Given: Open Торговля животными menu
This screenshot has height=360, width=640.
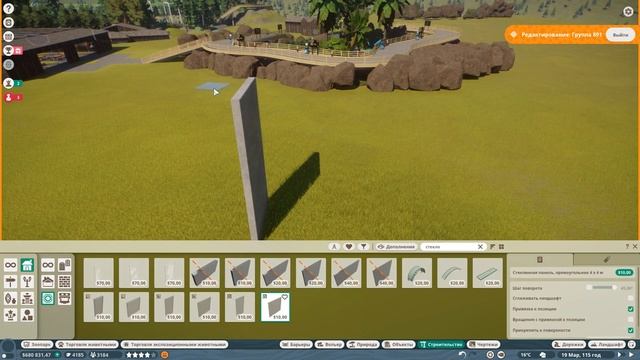Looking at the screenshot, I should (x=87, y=344).
